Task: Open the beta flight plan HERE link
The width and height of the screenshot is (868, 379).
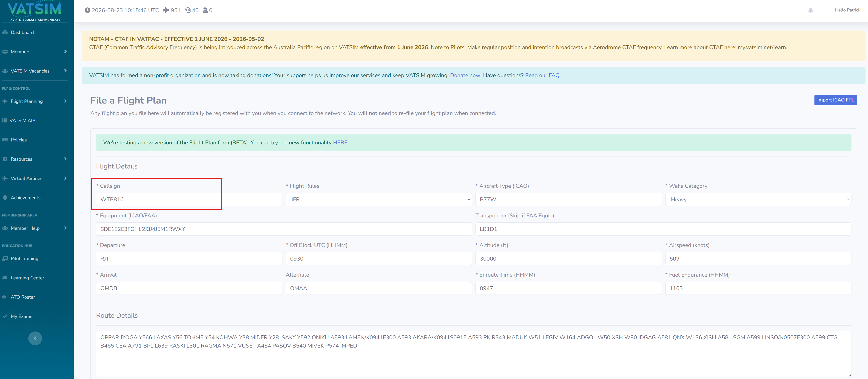Action: 340,143
